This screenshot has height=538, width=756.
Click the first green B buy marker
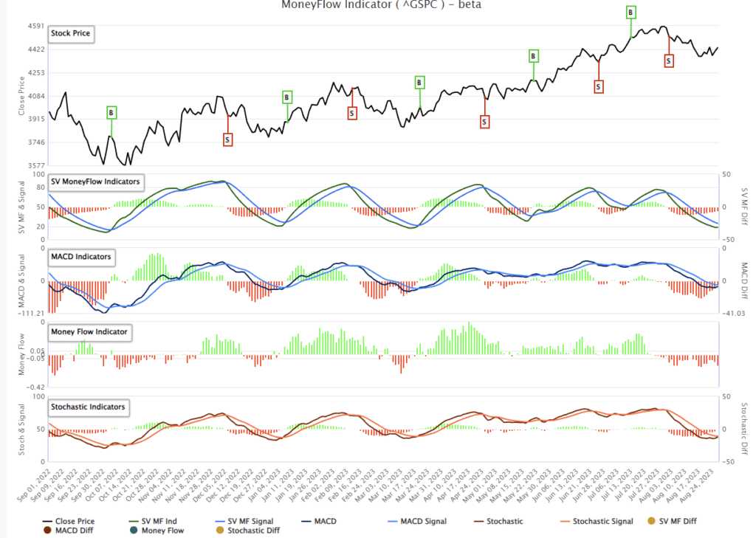(x=111, y=114)
